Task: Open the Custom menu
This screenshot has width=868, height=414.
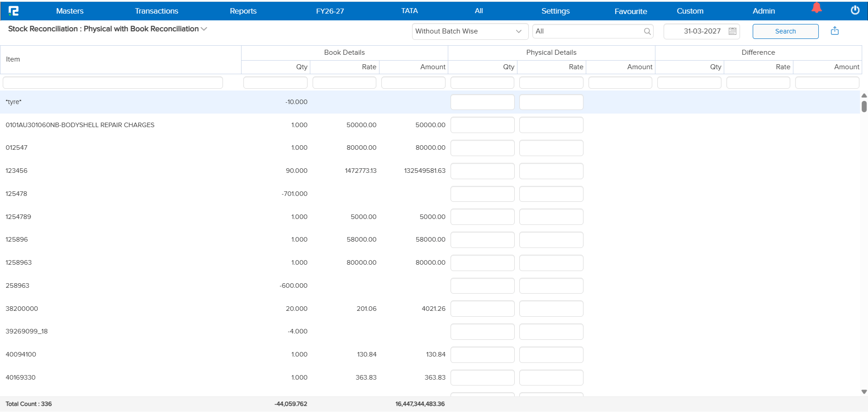Action: click(x=690, y=11)
